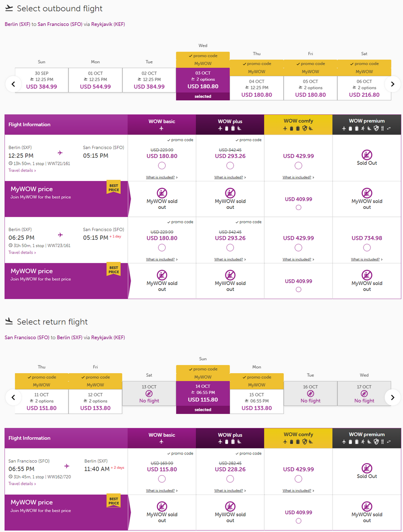Image resolution: width=403 pixels, height=532 pixels.
Task: Click next dates arrow for outbound flights
Action: coord(392,84)
